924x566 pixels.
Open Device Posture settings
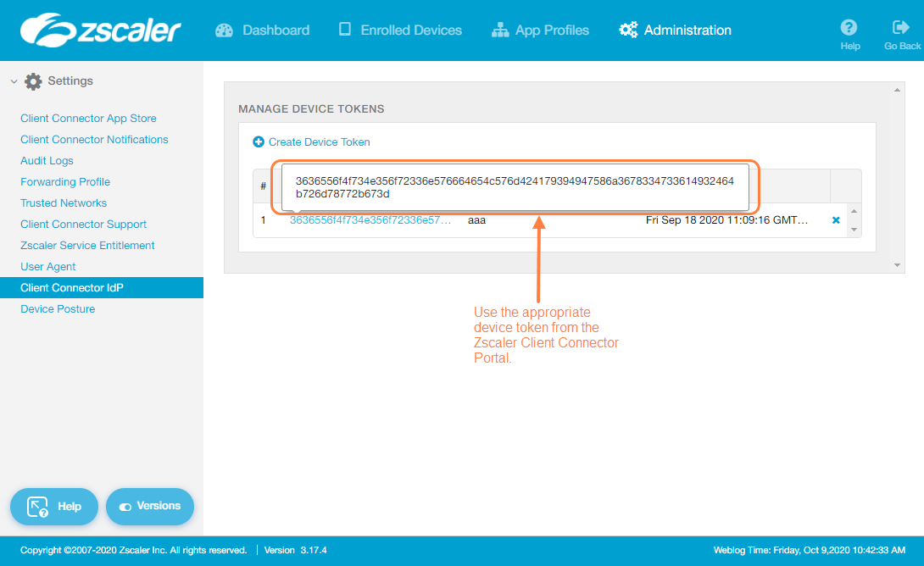(57, 308)
